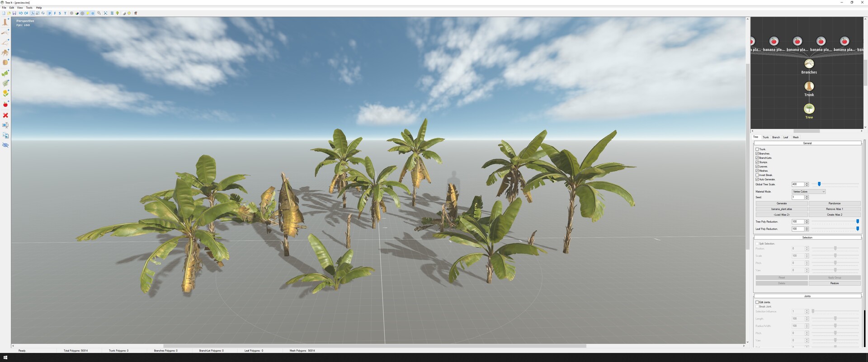Add a trunk node from sidebar
Viewport: 868px width, 362px height.
click(5, 22)
